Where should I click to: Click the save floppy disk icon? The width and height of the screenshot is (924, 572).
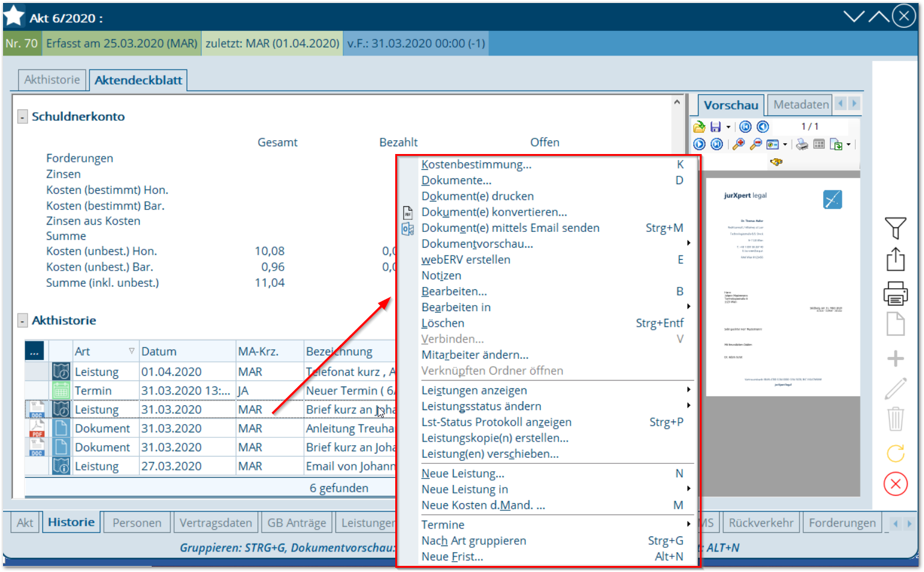click(x=716, y=127)
